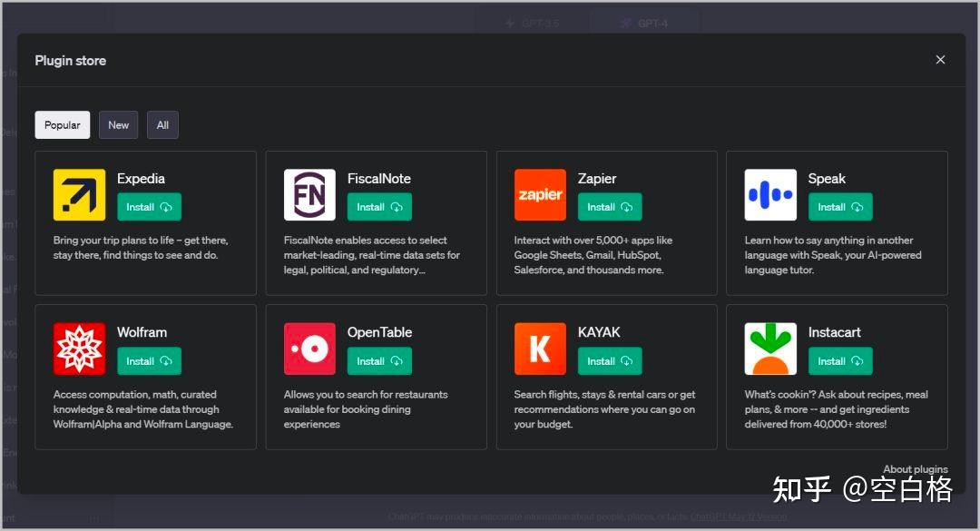The image size is (980, 531).
Task: Install the Zapier plugin
Action: pyautogui.click(x=610, y=207)
